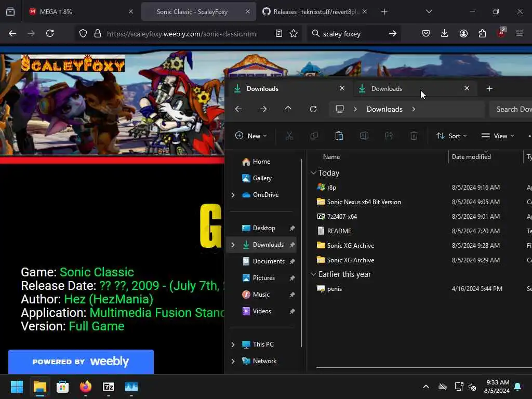The image size is (532, 399).
Task: Click the Firefox back arrow button
Action: pyautogui.click(x=12, y=33)
